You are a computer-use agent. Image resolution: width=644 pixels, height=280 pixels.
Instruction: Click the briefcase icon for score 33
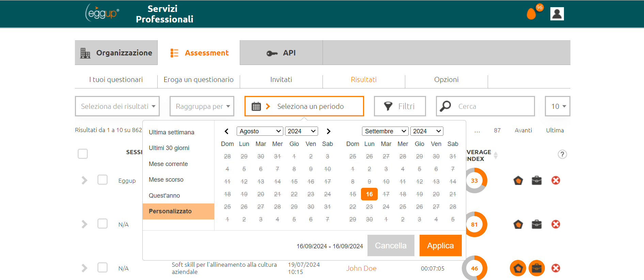(x=537, y=180)
